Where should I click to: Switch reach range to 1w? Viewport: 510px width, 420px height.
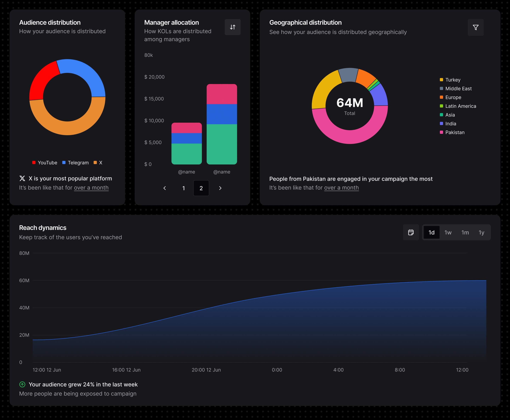448,232
